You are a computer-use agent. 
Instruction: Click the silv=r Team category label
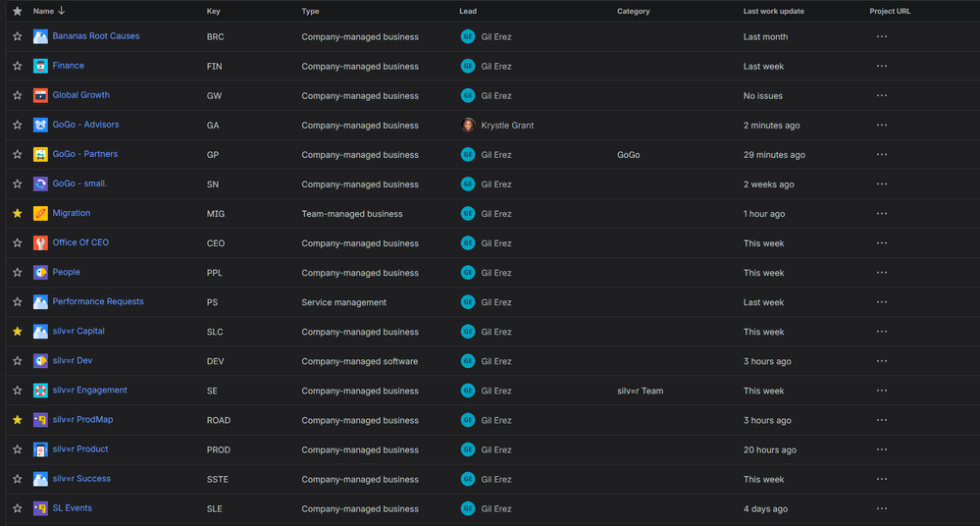(640, 391)
